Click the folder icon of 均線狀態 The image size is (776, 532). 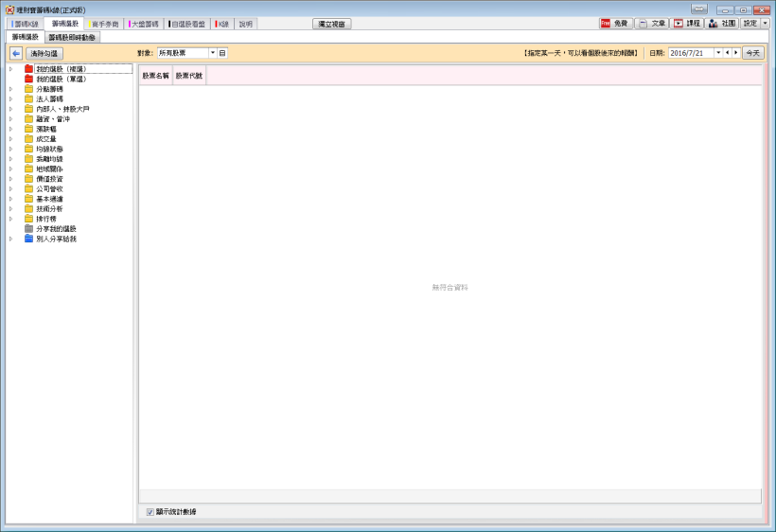[x=28, y=149]
